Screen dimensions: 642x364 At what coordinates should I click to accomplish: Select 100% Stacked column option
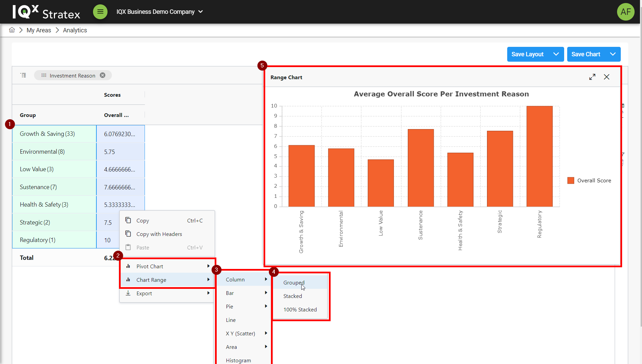(300, 309)
